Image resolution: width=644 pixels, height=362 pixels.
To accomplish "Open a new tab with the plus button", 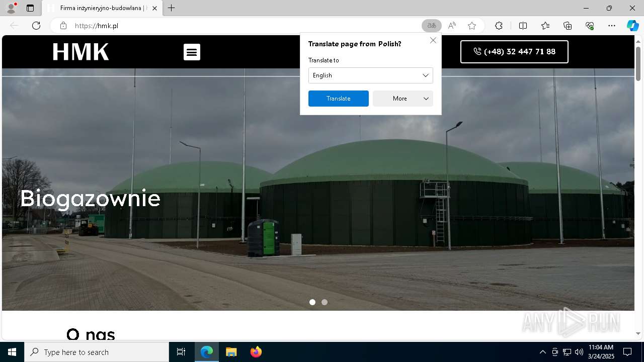I will pyautogui.click(x=172, y=8).
